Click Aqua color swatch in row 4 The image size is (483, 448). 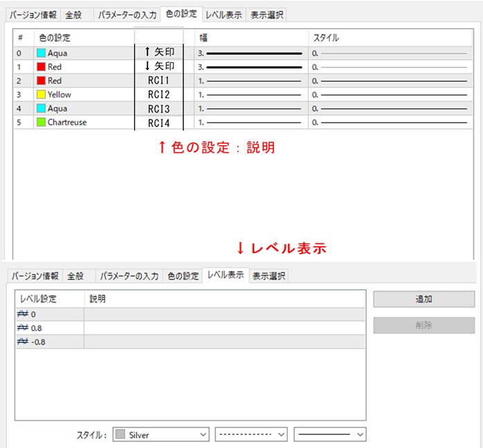tap(41, 109)
